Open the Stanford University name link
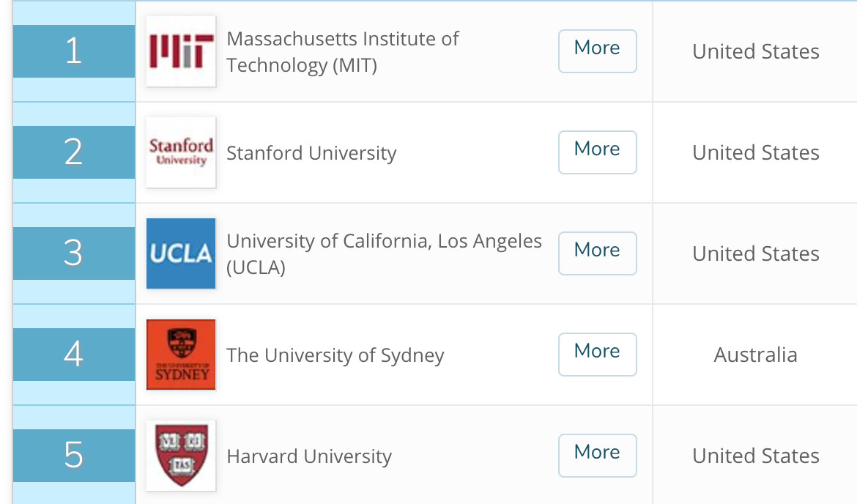 tap(311, 153)
